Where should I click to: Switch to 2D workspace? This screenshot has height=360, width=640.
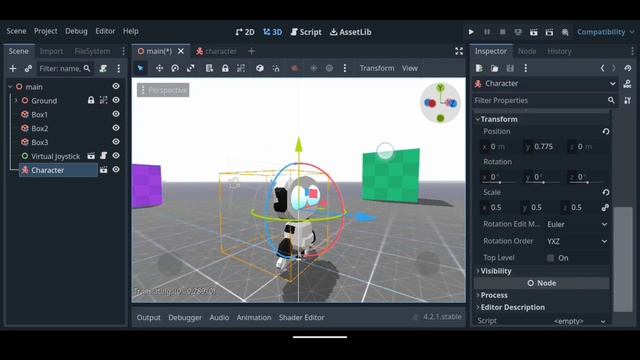click(245, 32)
